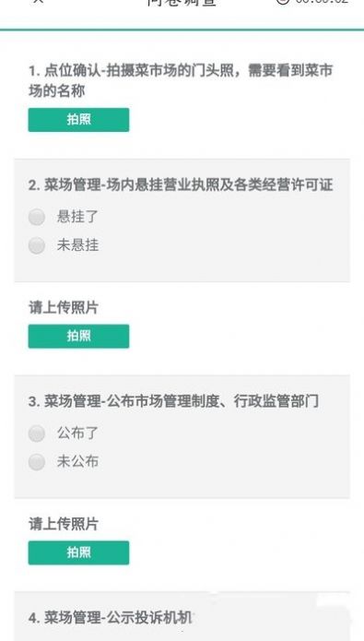
Task: Tap 拍照 button below question 2 upload prompt
Action: tap(78, 336)
